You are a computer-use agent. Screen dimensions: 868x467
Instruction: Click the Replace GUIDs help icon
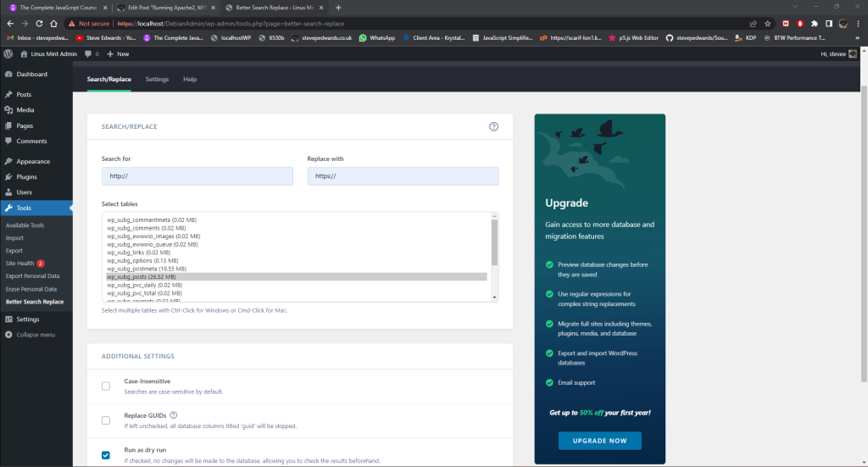(174, 415)
